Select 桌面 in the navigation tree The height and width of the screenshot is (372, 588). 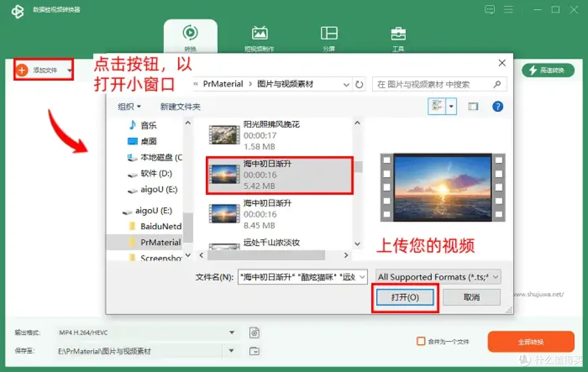click(x=148, y=141)
